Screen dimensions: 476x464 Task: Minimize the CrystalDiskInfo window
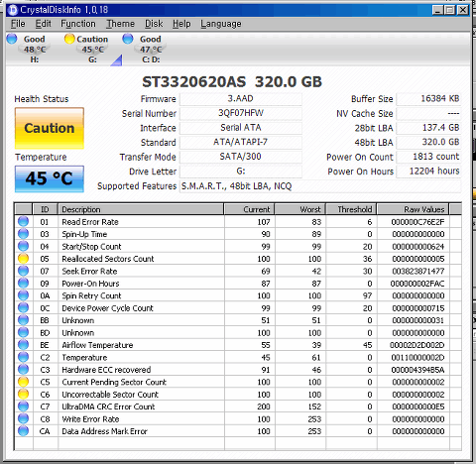[x=437, y=10]
